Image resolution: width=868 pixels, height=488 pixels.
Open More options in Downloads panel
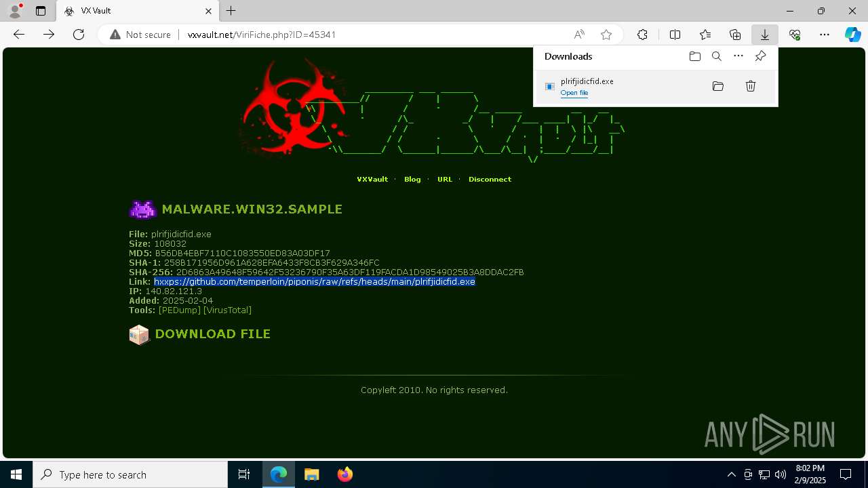pos(738,56)
